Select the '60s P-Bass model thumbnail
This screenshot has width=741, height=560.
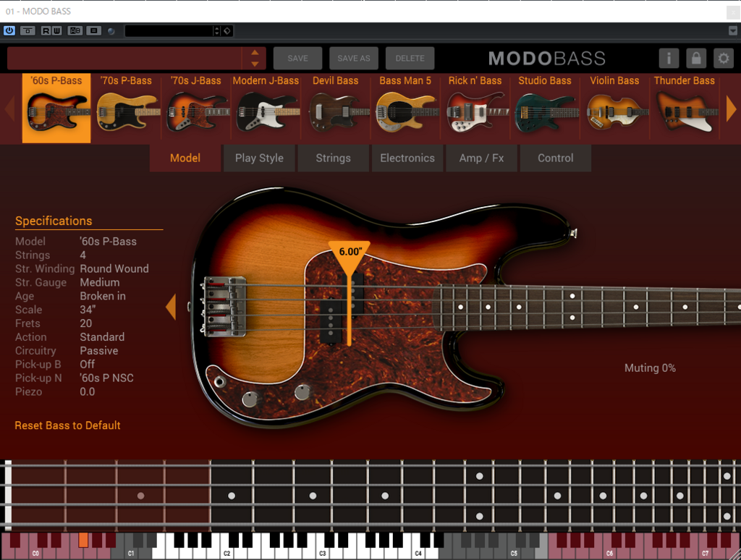point(56,109)
